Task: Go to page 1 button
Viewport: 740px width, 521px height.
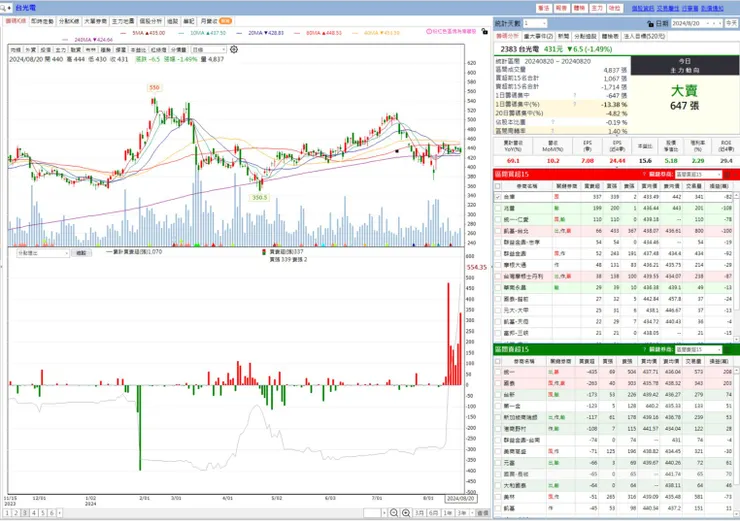Action: pos(7,513)
